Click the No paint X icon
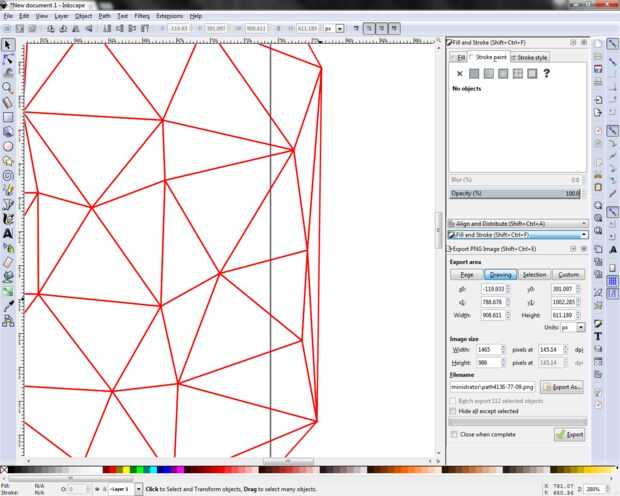The width and height of the screenshot is (620, 496). [459, 74]
